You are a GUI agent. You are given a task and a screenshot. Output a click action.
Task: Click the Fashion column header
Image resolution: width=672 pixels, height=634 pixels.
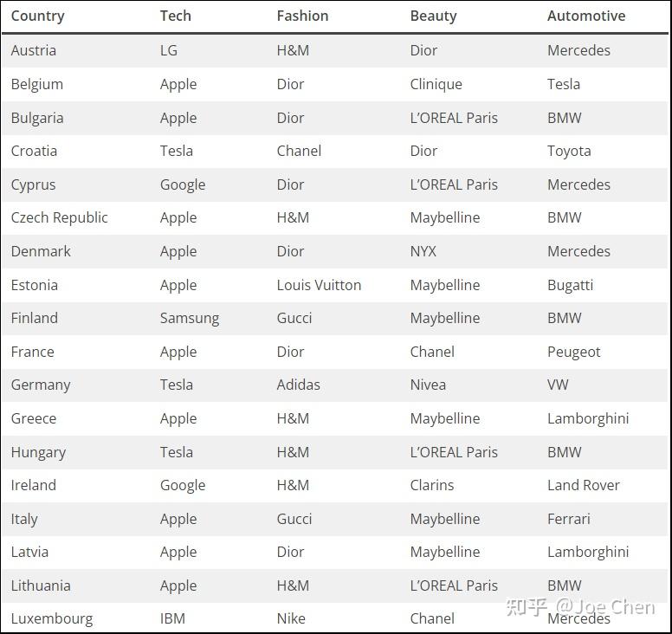[302, 16]
